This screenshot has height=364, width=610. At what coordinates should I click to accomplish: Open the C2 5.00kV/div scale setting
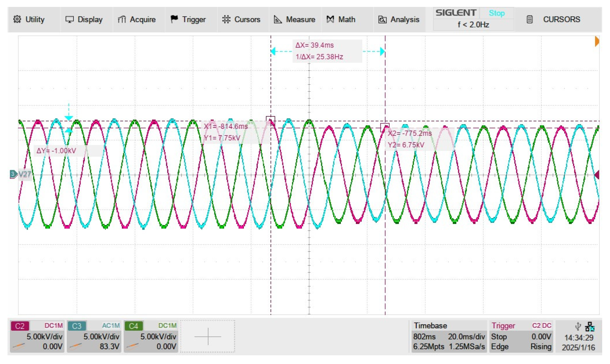pos(44,337)
